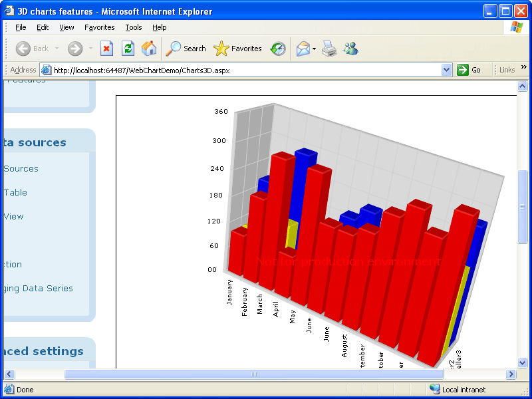Open the Tools menu
532x399 pixels.
(x=134, y=27)
